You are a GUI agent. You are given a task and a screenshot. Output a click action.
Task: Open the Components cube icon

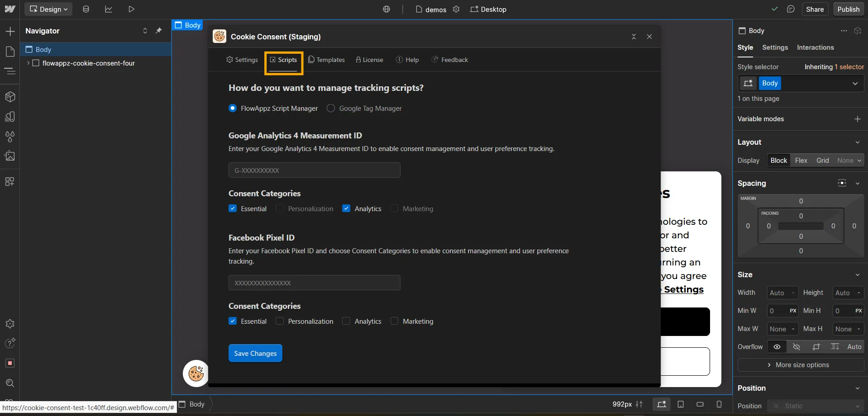[10, 96]
